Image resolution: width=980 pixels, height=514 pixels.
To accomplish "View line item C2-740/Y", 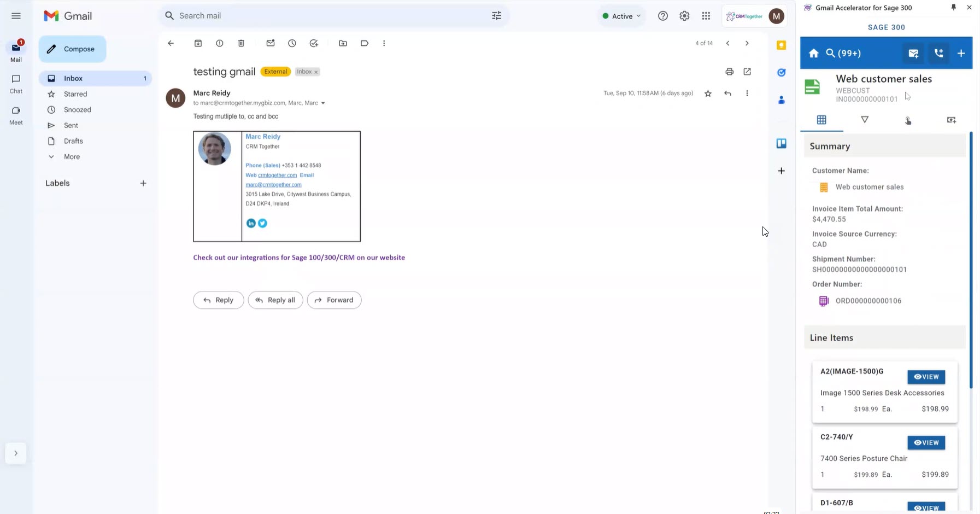I will (926, 442).
